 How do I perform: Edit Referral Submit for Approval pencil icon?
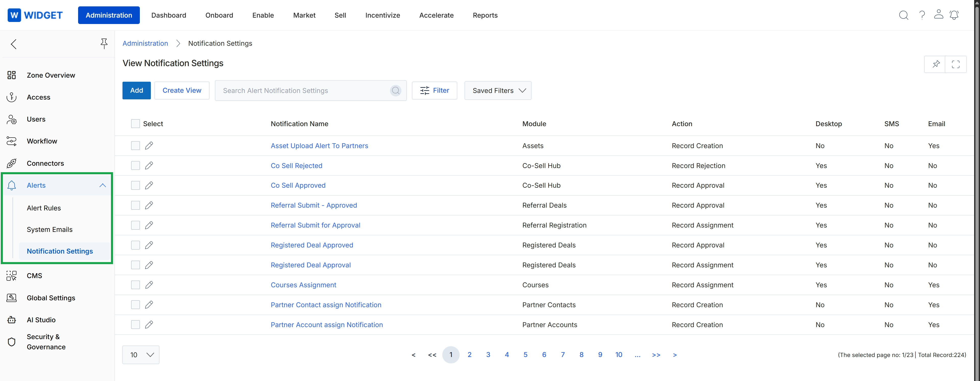coord(149,225)
